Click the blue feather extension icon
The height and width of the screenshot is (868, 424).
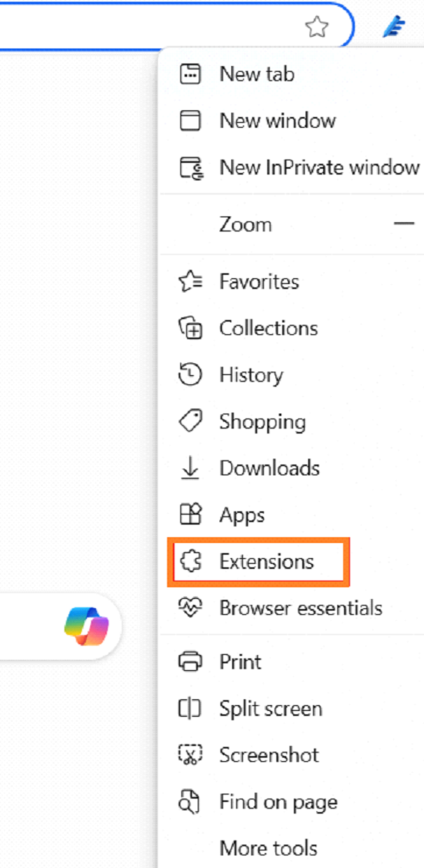[x=395, y=27]
